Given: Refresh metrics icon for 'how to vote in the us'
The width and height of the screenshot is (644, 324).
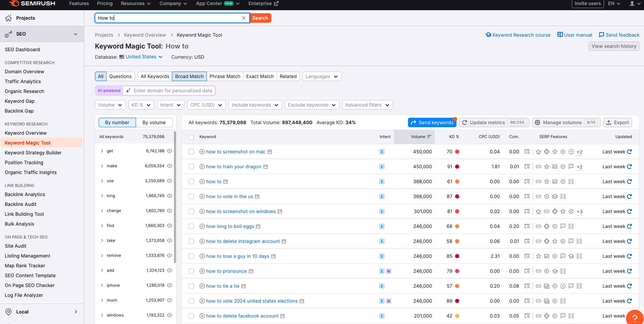Looking at the screenshot, I should point(629,196).
